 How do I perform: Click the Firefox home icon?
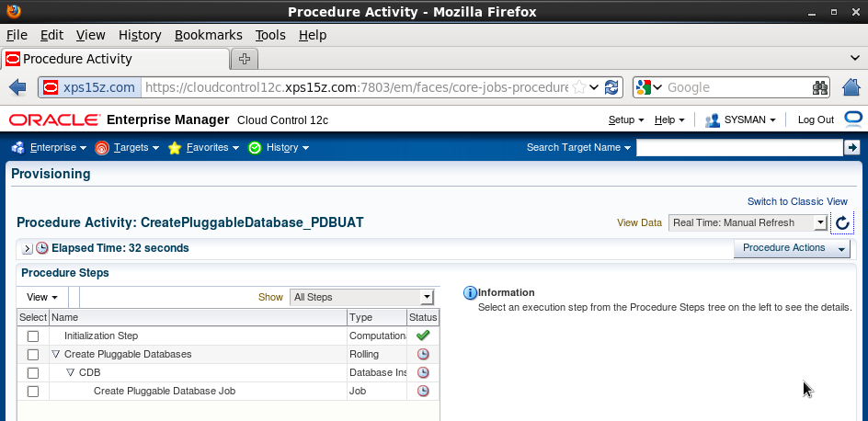[x=851, y=87]
